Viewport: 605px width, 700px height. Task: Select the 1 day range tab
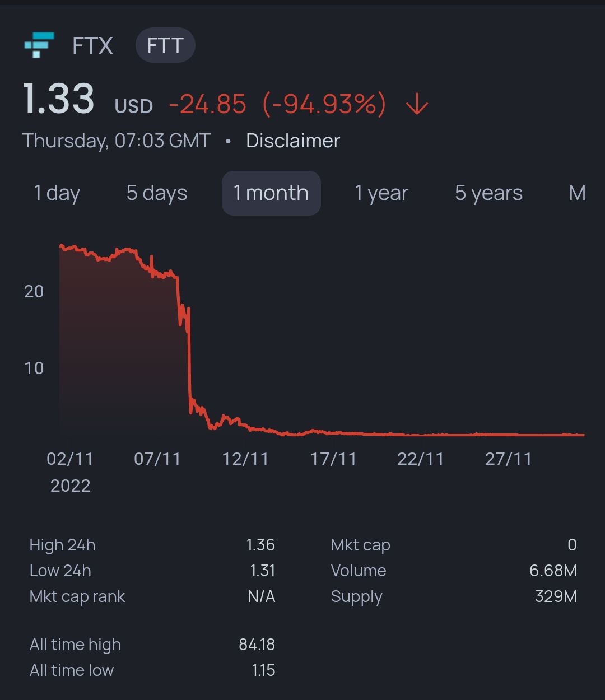[x=57, y=193]
